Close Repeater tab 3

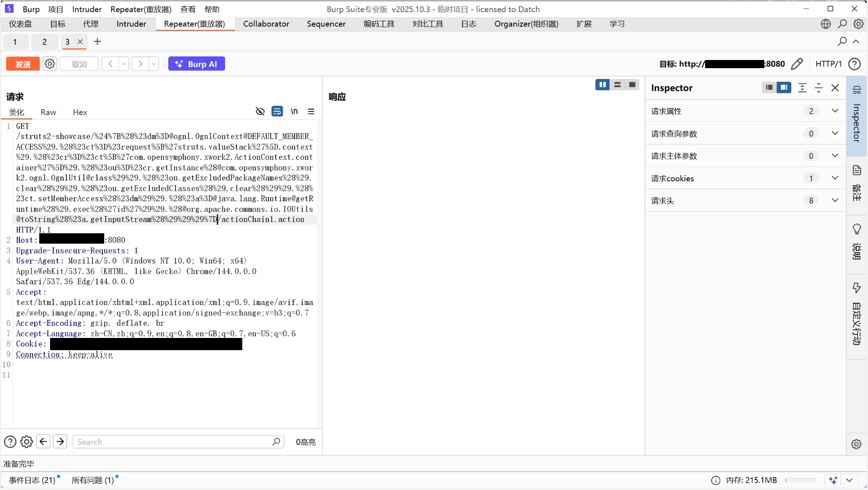click(x=80, y=42)
